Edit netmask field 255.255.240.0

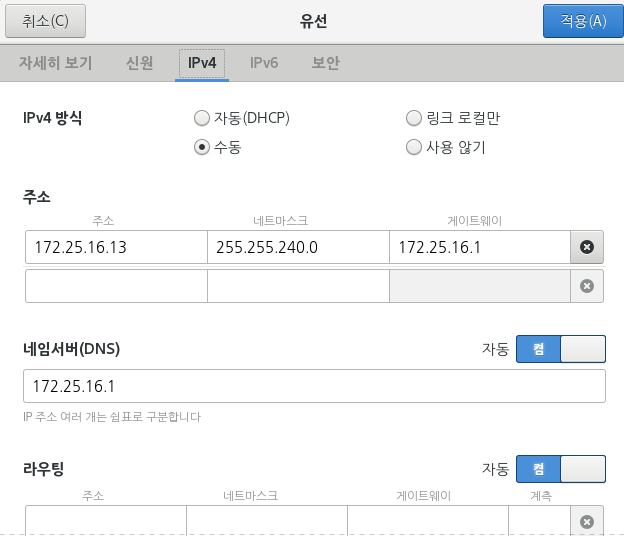[298, 247]
